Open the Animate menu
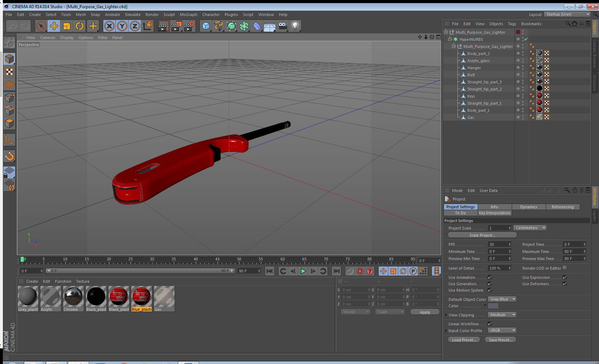 point(112,15)
